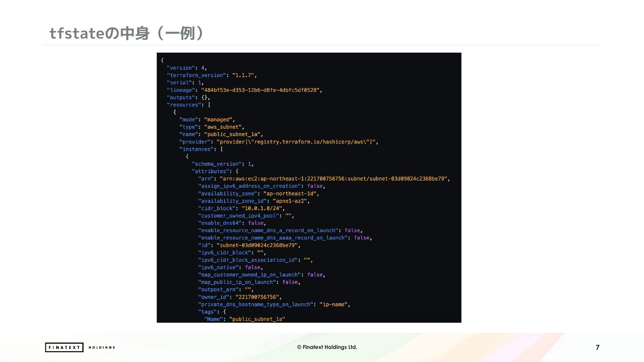Select the "availability_zone_id": "apne1-az2" line
644x362 pixels.
pos(254,201)
